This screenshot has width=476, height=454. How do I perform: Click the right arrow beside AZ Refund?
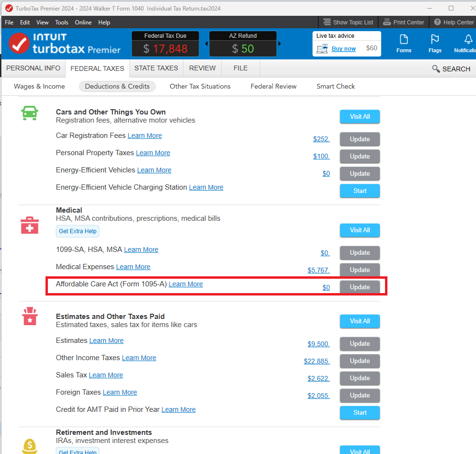(280, 44)
